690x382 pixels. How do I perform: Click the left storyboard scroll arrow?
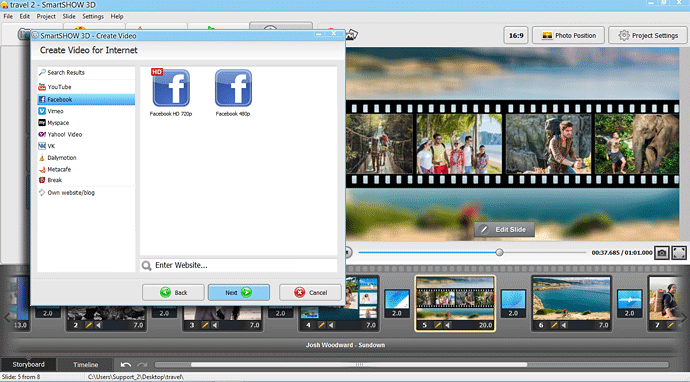[6, 317]
